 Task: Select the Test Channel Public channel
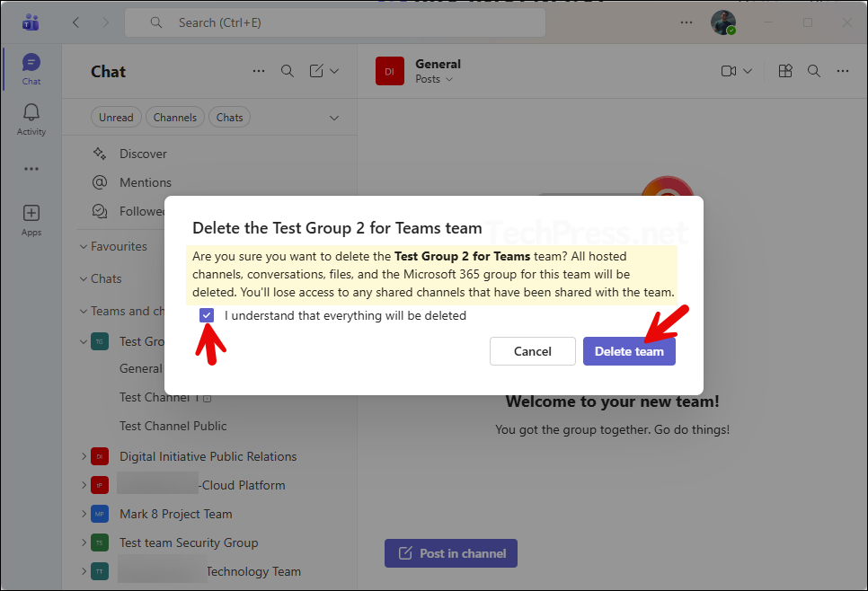tap(173, 426)
